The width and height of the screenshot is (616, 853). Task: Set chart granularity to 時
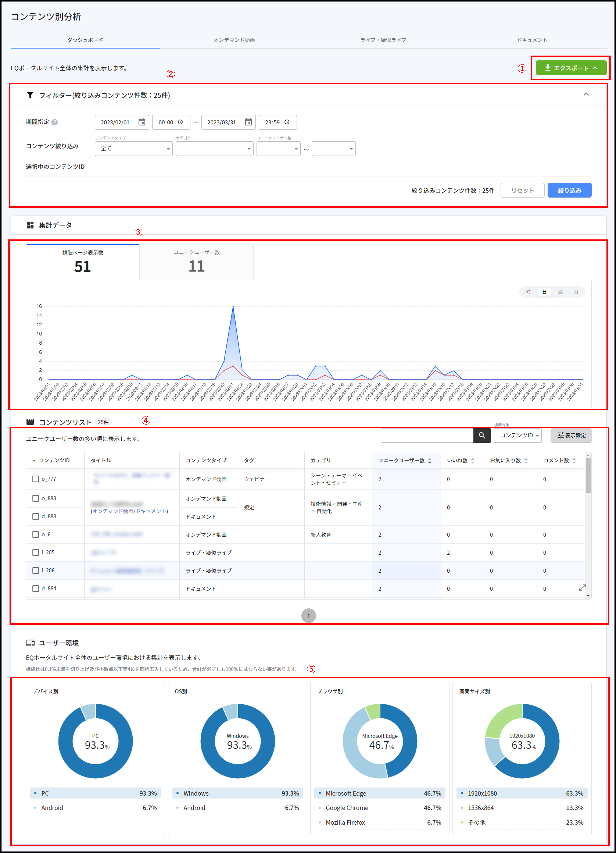click(x=528, y=292)
